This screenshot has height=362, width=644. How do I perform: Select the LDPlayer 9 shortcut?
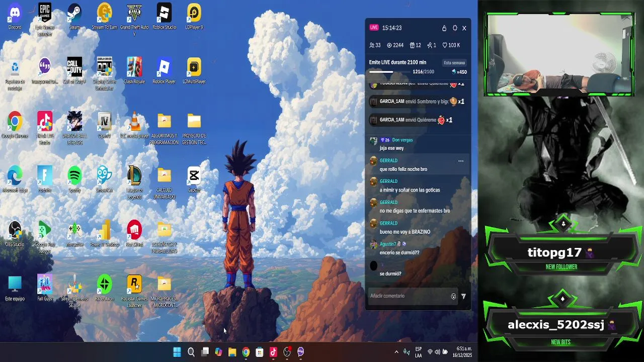[x=194, y=17]
